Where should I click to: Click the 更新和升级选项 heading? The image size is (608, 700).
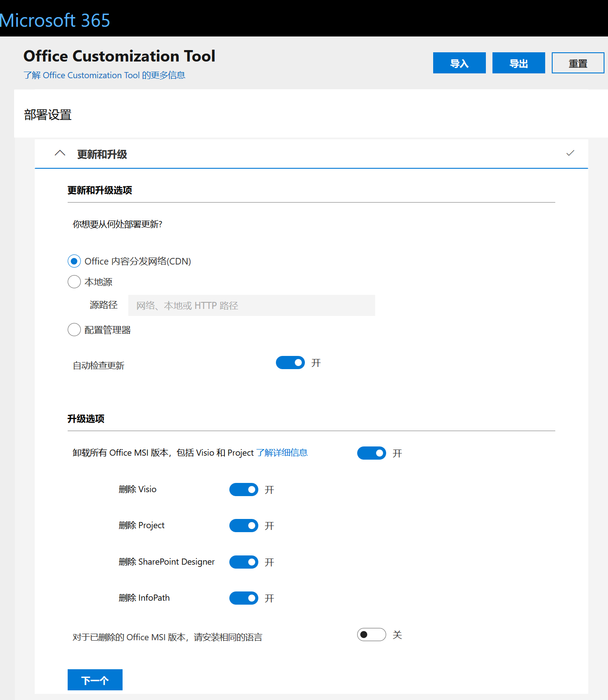click(100, 190)
